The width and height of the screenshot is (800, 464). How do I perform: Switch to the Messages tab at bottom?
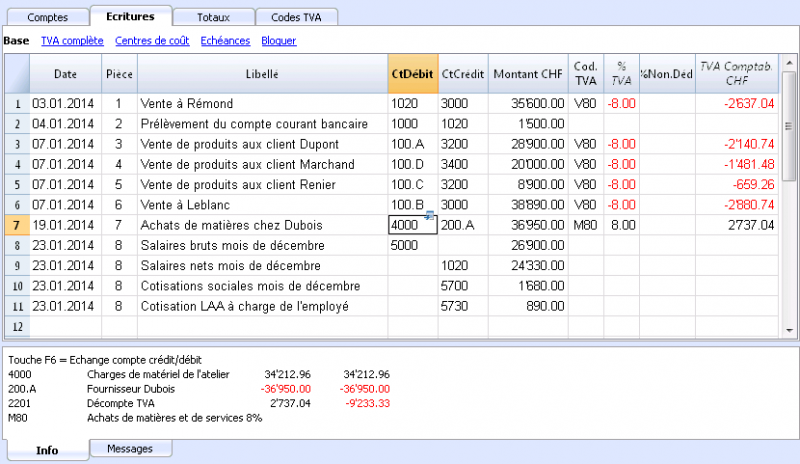pyautogui.click(x=130, y=449)
